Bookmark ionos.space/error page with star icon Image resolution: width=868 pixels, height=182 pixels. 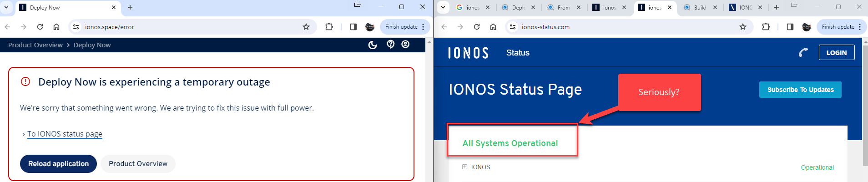pos(306,27)
